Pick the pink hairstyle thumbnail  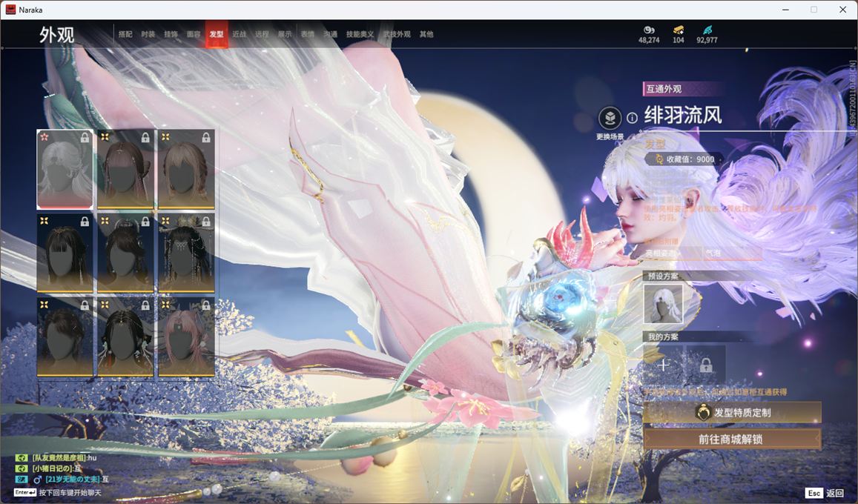[186, 336]
